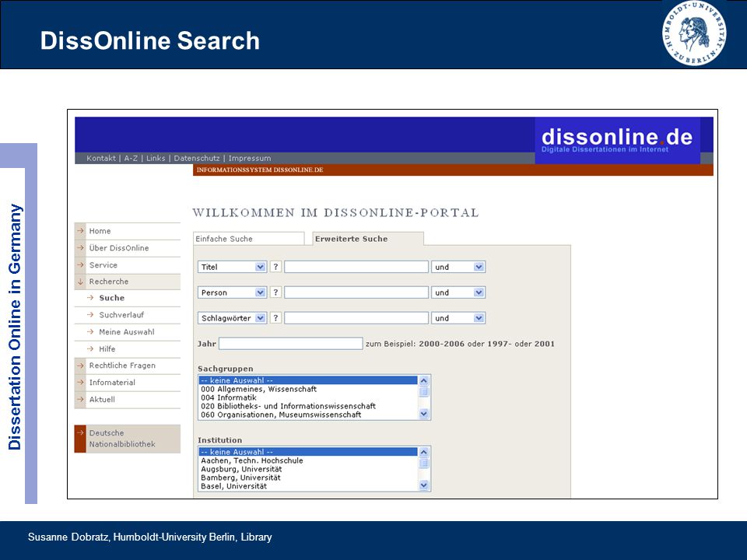Open the 'und' operator dropdown in Titel row
The width and height of the screenshot is (747, 560).
(x=458, y=267)
